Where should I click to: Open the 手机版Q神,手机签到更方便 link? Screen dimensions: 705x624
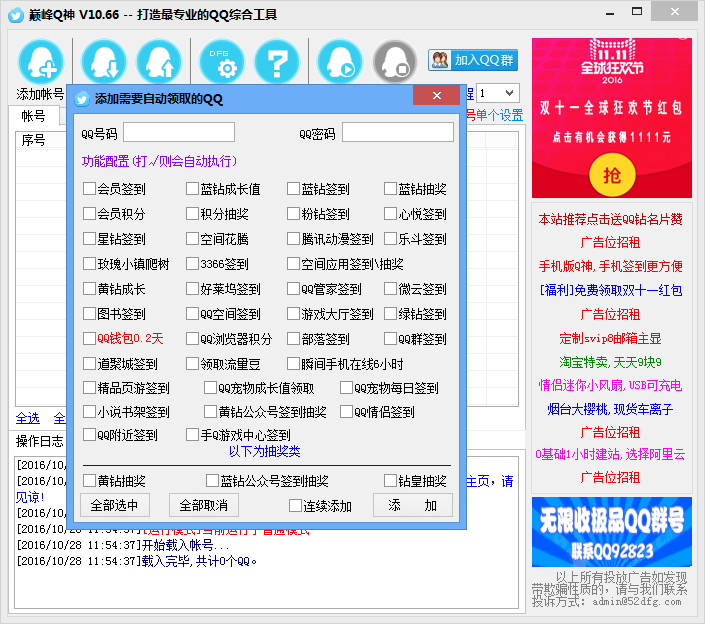coord(611,267)
